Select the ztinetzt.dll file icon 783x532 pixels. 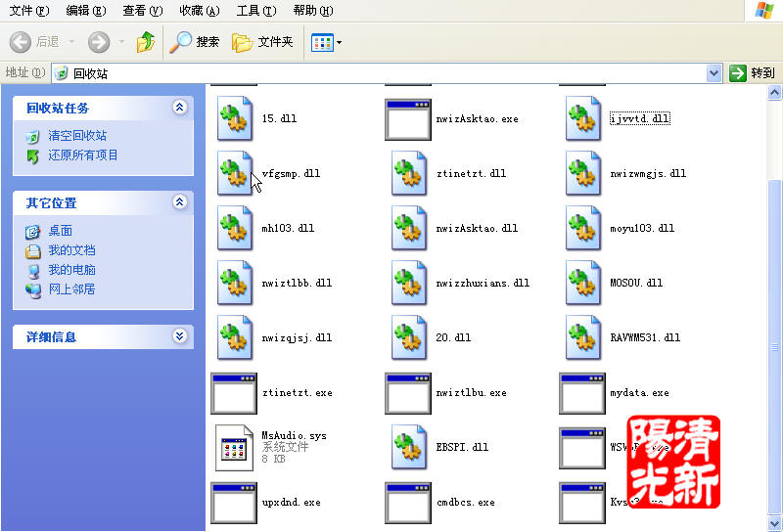click(408, 173)
